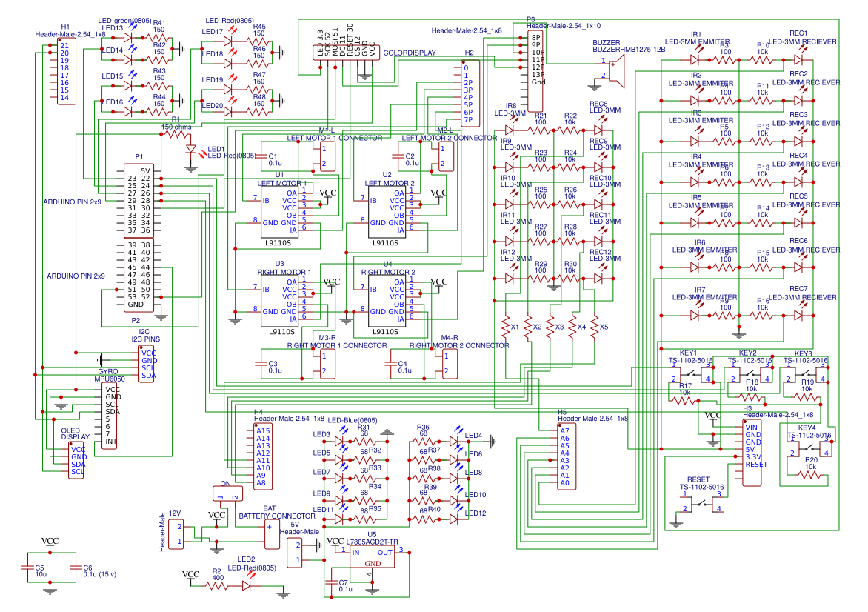
Task: Click the COLORDISPLAY label
Action: [410, 53]
